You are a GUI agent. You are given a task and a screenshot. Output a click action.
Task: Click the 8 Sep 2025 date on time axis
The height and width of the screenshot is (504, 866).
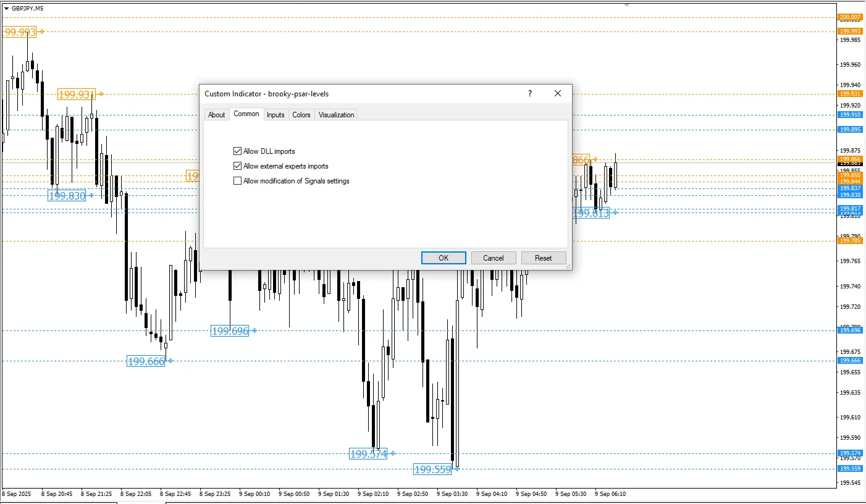click(x=16, y=494)
